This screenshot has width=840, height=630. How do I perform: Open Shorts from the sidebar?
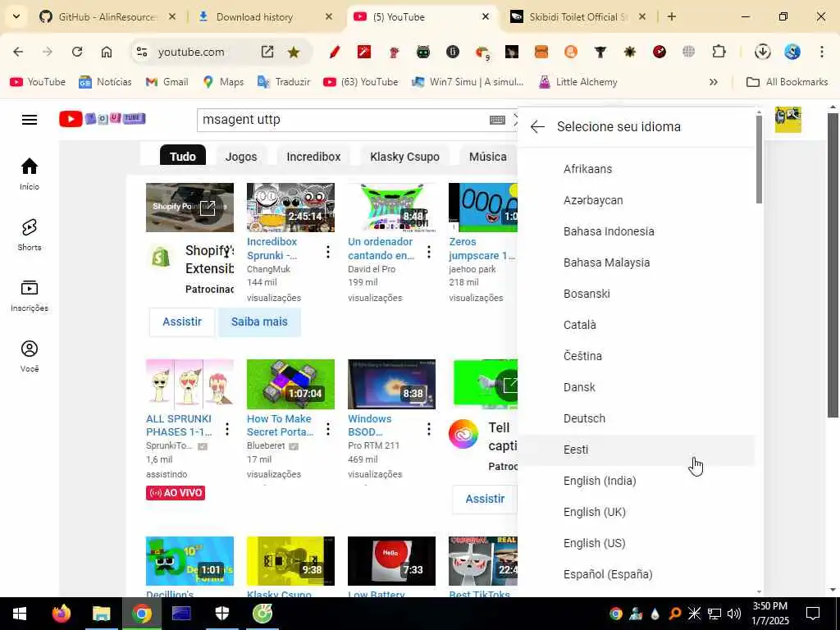tap(30, 235)
